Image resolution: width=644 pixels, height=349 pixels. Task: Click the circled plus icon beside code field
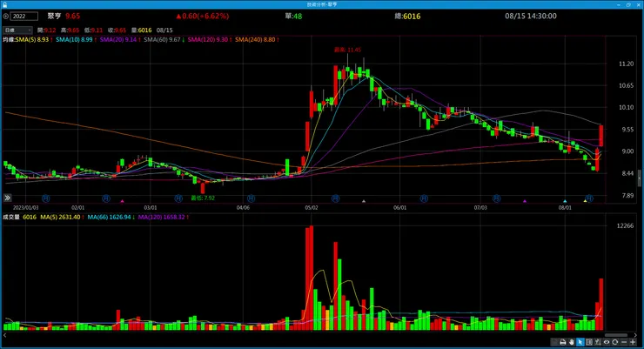[x=6, y=16]
